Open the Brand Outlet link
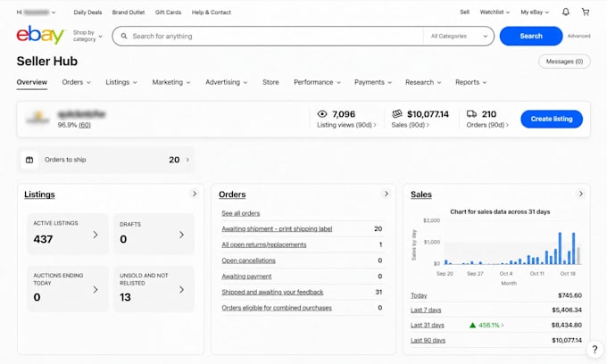 click(x=129, y=12)
